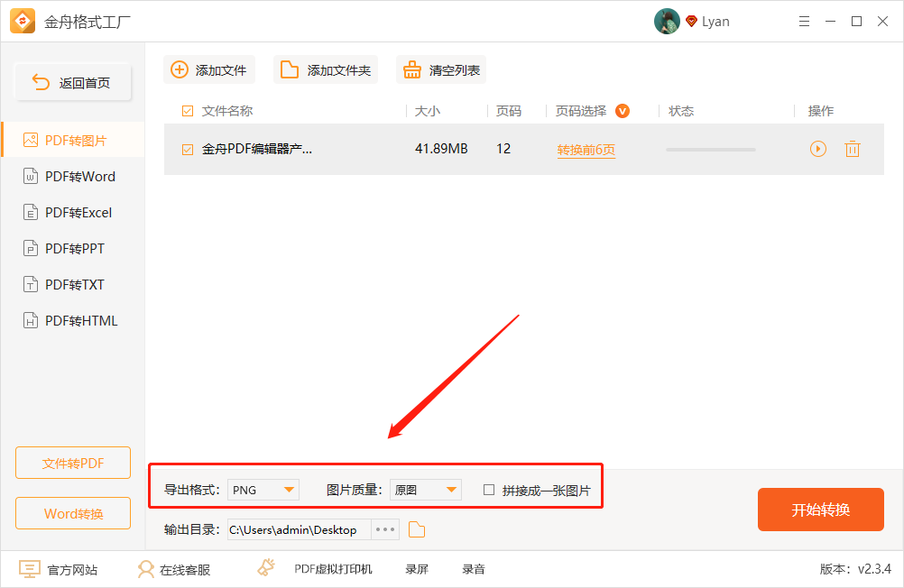
Task: Open the 导出格式 PNG dropdown
Action: click(263, 490)
